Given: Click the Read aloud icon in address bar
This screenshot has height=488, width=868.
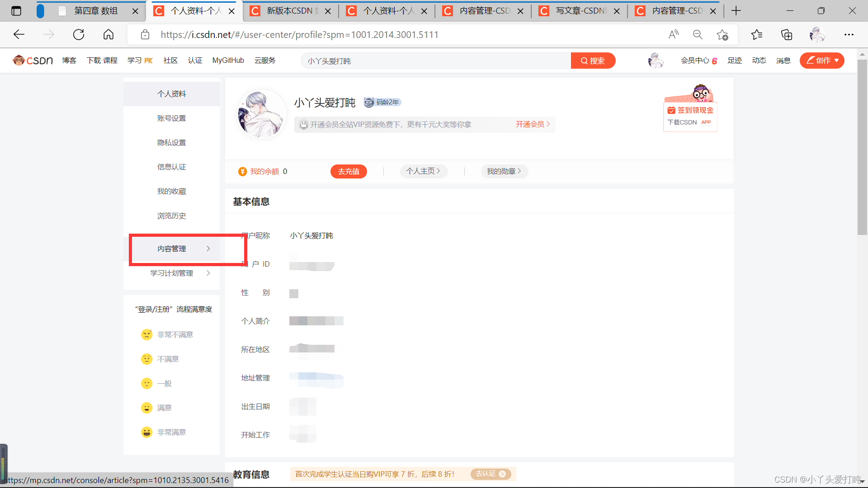Looking at the screenshot, I should pos(674,35).
